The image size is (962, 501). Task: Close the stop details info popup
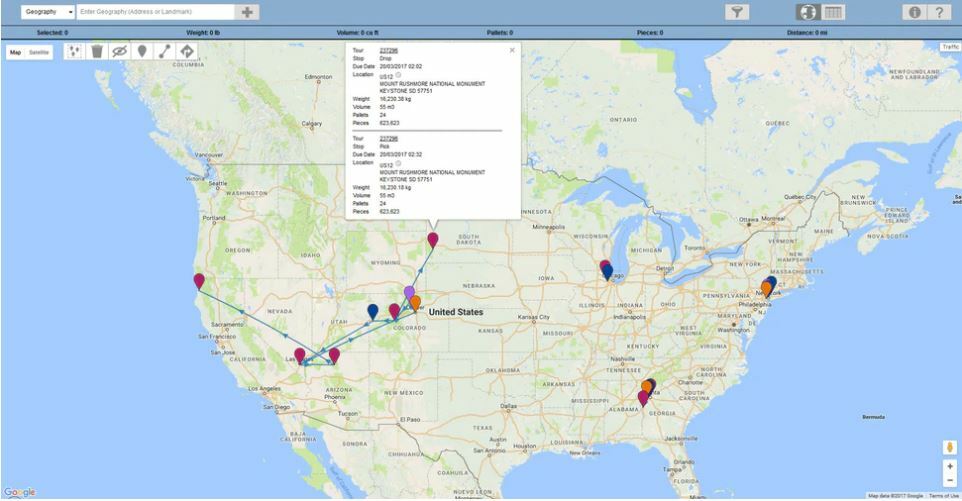pyautogui.click(x=512, y=49)
